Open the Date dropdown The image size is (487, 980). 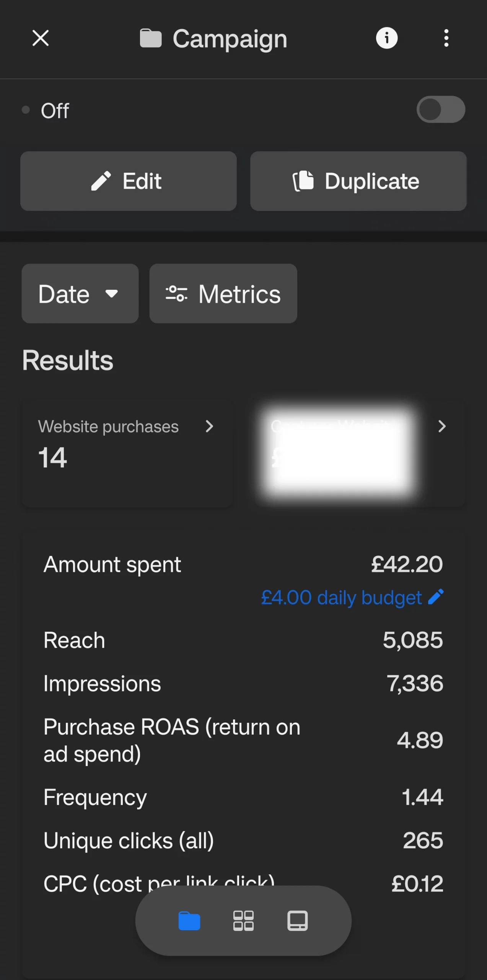coord(80,294)
